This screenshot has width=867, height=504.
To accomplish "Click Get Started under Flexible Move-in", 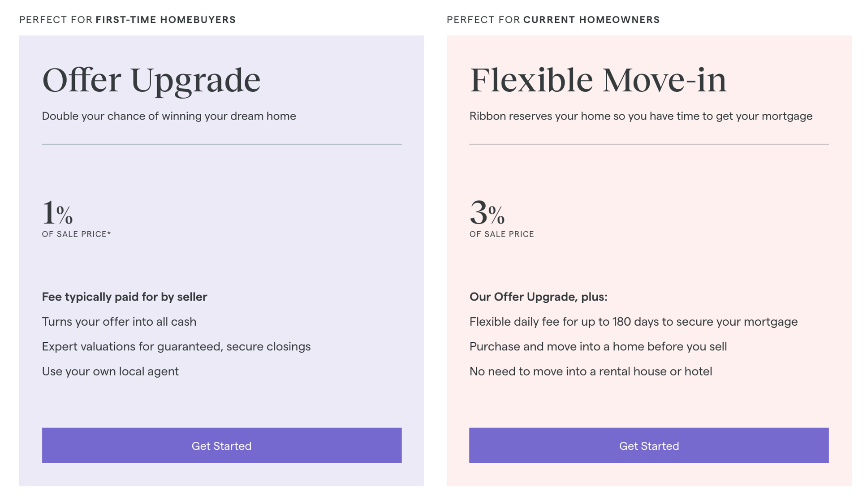I will pyautogui.click(x=648, y=445).
